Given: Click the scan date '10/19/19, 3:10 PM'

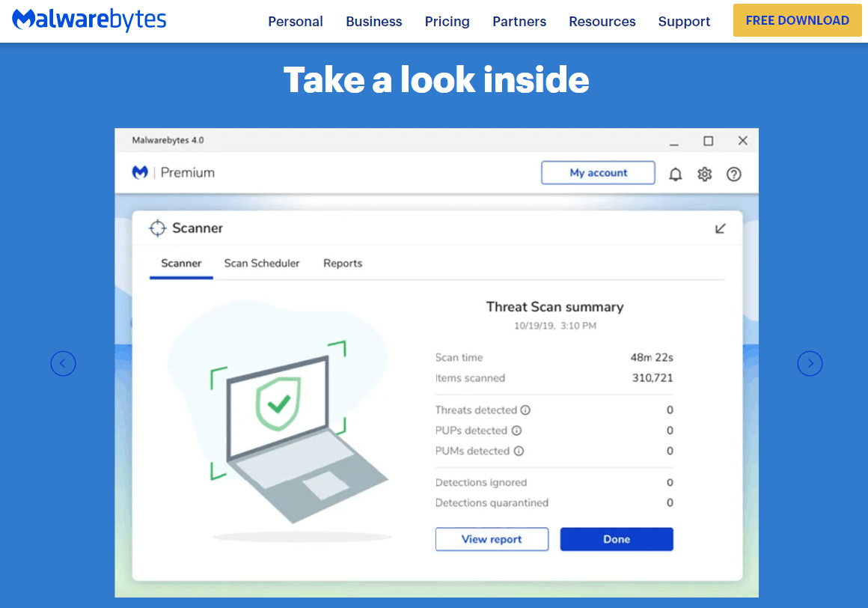Looking at the screenshot, I should 555,326.
